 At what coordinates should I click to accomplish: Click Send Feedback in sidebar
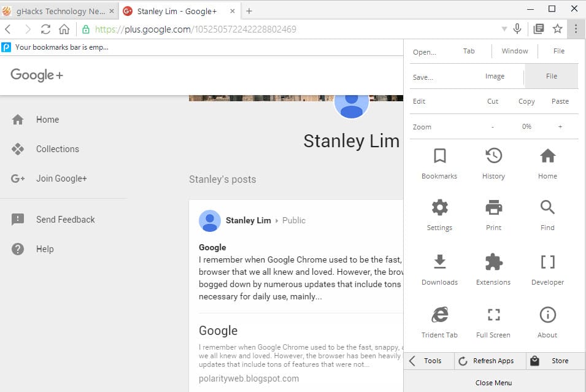coord(66,220)
